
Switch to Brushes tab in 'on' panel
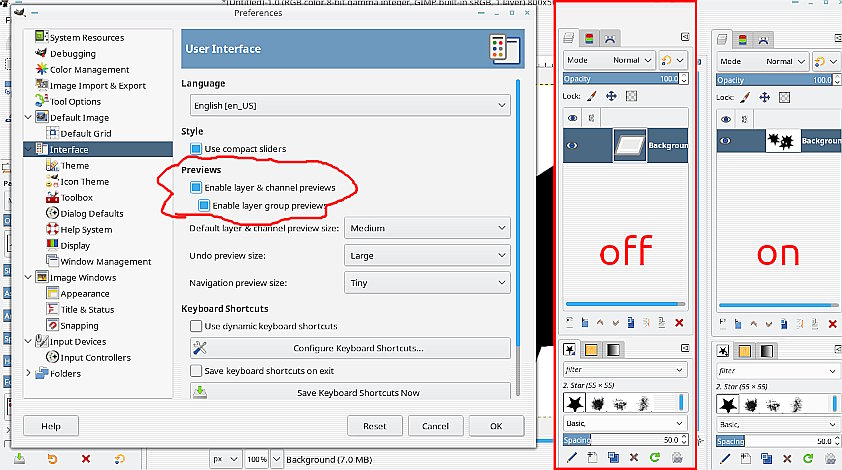click(x=723, y=351)
